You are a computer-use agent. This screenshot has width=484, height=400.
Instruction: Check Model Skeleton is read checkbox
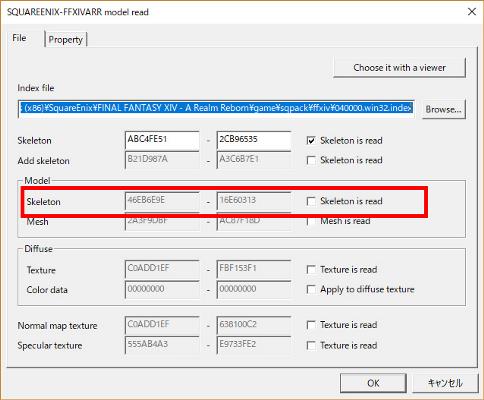click(311, 201)
